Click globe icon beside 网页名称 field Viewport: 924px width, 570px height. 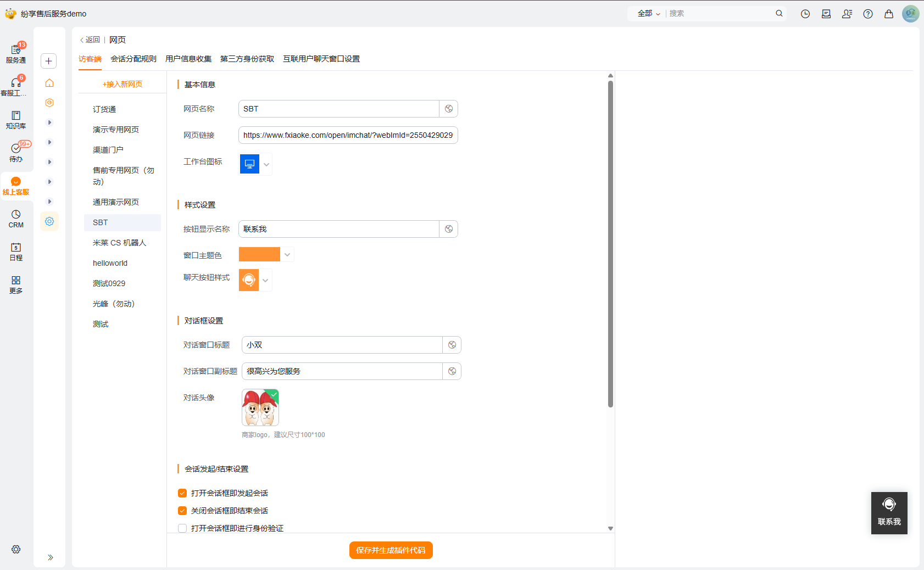point(449,109)
